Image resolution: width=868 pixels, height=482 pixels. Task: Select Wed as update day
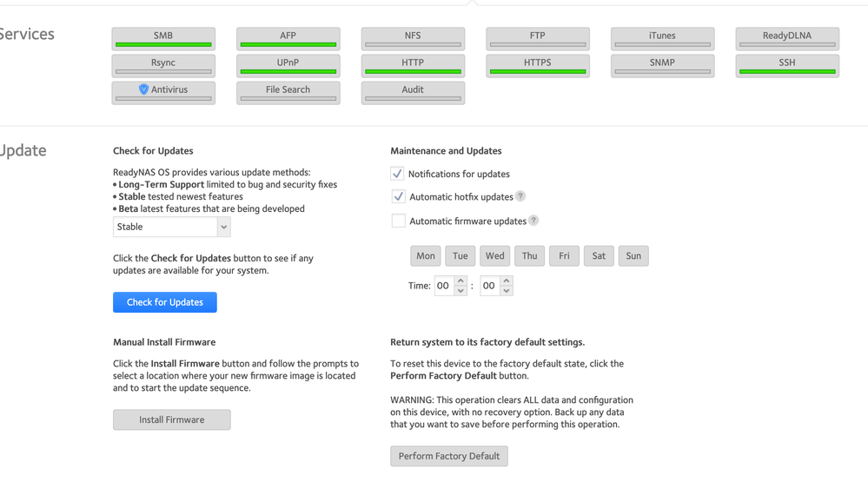(494, 256)
